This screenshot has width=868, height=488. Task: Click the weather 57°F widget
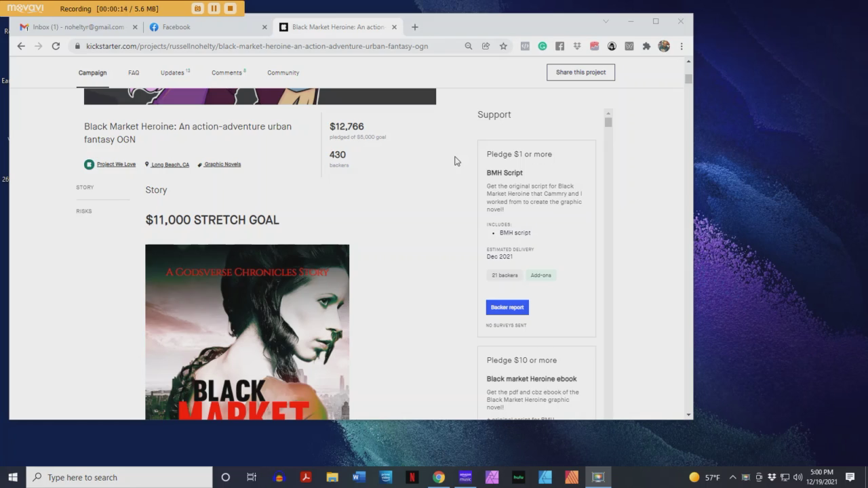pyautogui.click(x=705, y=477)
